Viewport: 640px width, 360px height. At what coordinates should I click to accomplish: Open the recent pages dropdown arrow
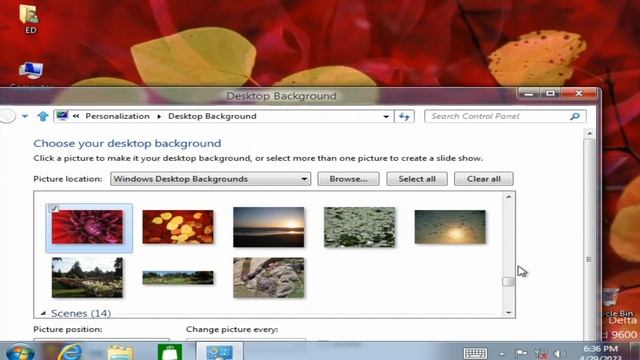(x=25, y=116)
